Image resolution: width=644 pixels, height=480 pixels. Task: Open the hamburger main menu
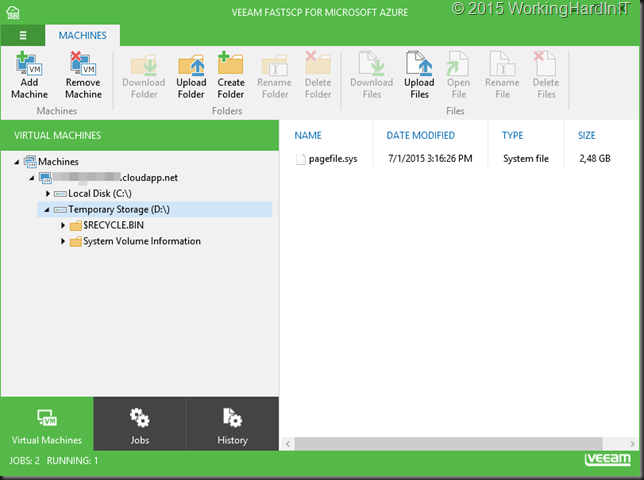23,35
